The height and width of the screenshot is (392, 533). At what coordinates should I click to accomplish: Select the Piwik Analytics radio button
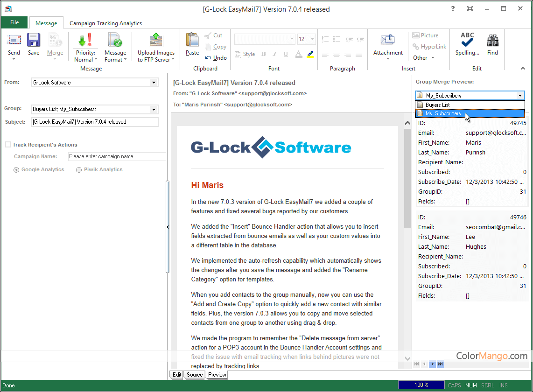tap(79, 170)
